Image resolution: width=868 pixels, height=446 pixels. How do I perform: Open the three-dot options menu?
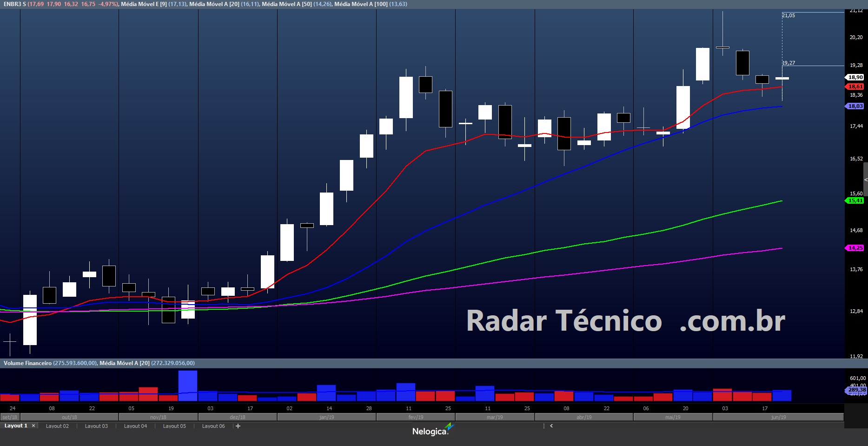pyautogui.click(x=543, y=426)
